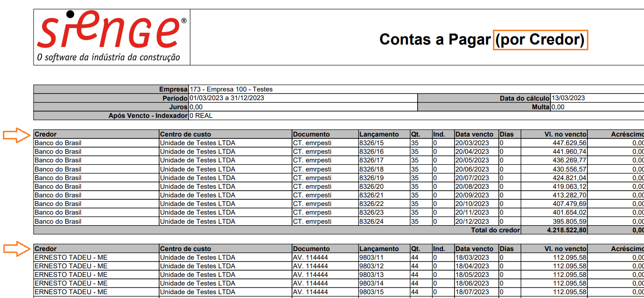Image resolution: width=644 pixels, height=298 pixels.
Task: Click lançamento 8326/23
Action: click(372, 212)
